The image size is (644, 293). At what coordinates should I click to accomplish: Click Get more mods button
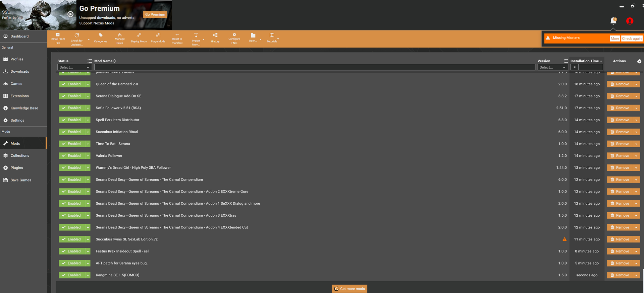[x=350, y=289]
